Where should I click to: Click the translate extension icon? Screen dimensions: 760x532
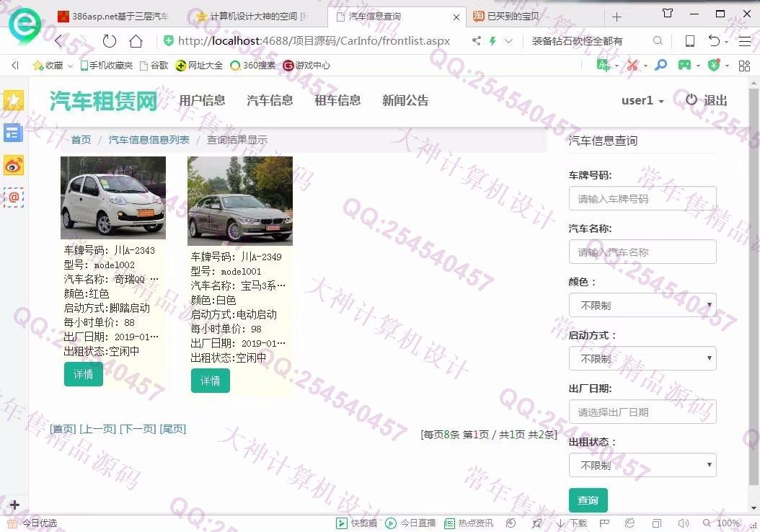pos(603,65)
